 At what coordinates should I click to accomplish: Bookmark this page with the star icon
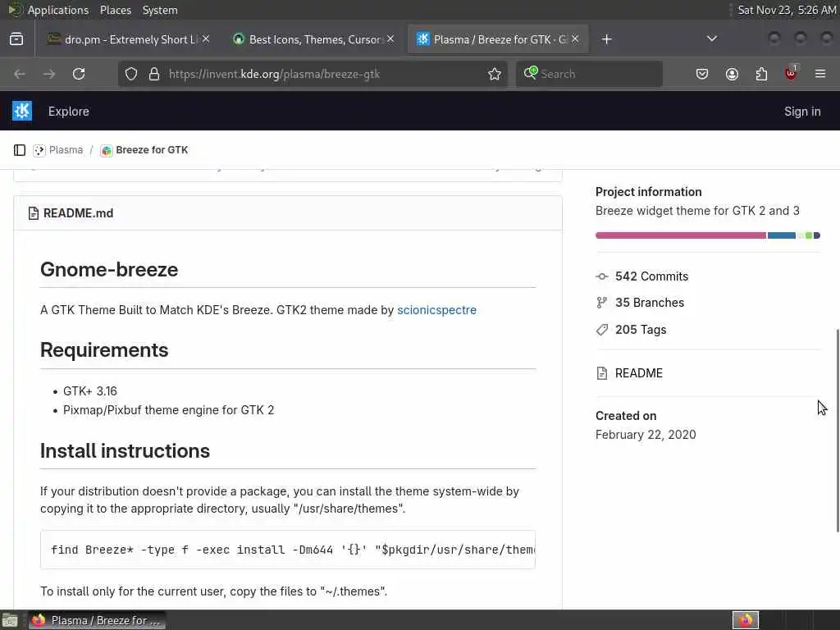point(495,74)
